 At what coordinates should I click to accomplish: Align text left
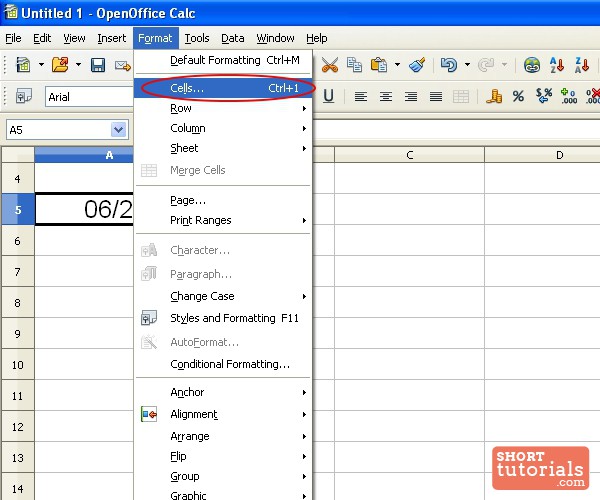[x=360, y=96]
